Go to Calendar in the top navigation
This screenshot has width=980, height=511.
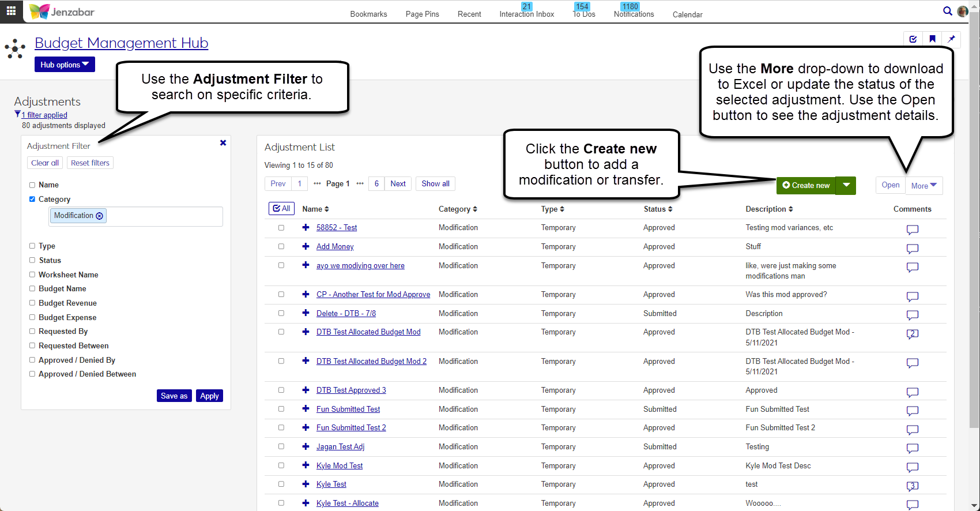[687, 14]
